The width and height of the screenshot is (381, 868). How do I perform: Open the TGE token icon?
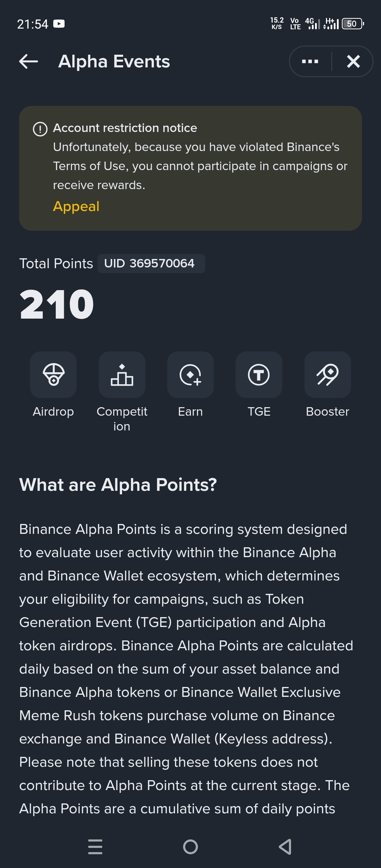[x=259, y=375]
